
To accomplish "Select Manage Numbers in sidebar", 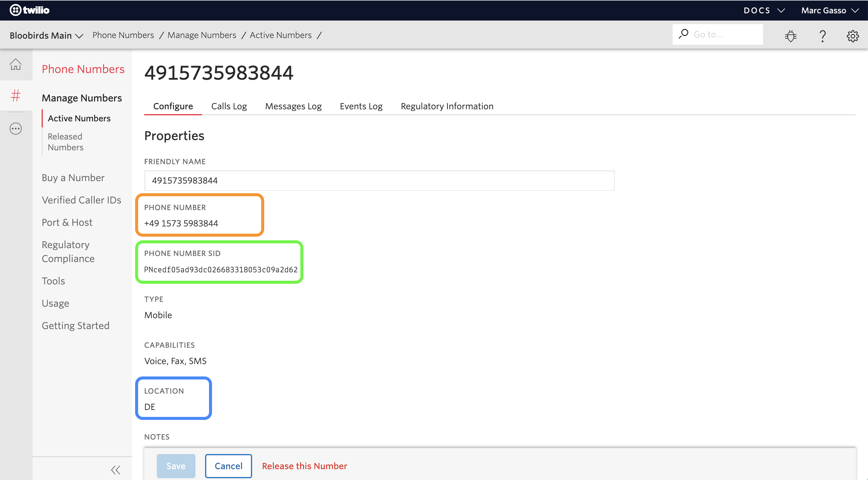I will click(81, 98).
